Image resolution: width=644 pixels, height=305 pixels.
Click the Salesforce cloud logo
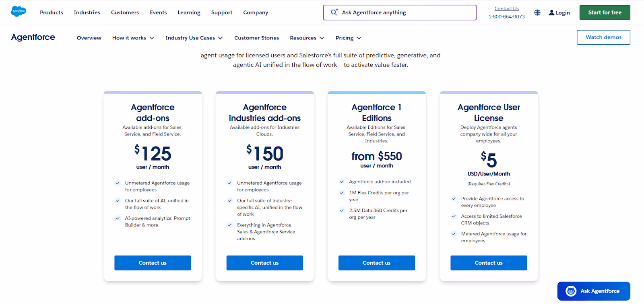[18, 12]
